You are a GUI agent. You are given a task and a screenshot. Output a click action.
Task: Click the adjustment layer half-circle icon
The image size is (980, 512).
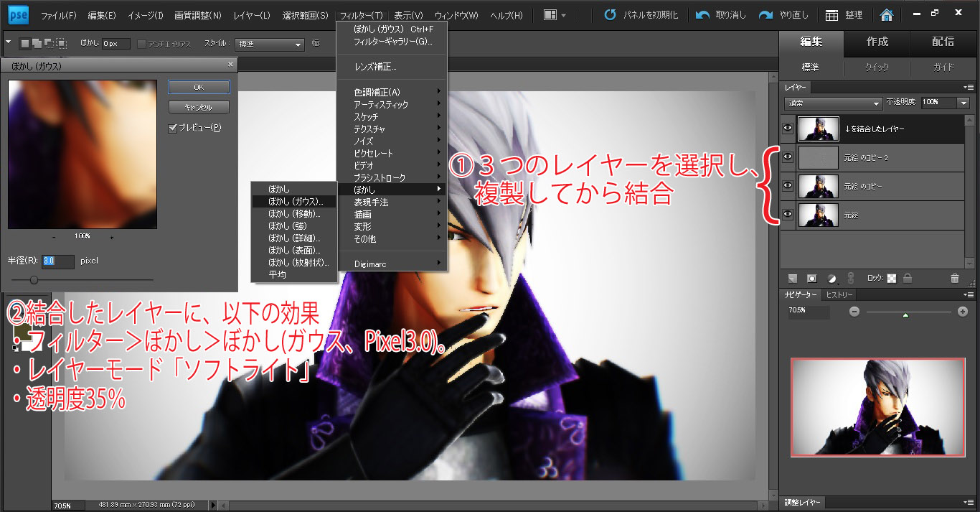coord(832,278)
